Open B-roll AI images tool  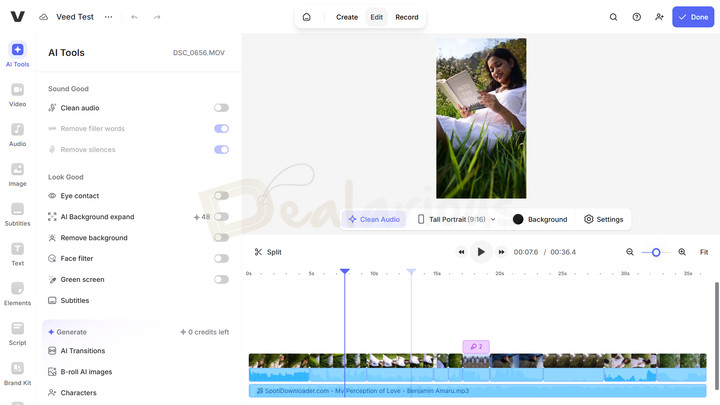[80, 372]
